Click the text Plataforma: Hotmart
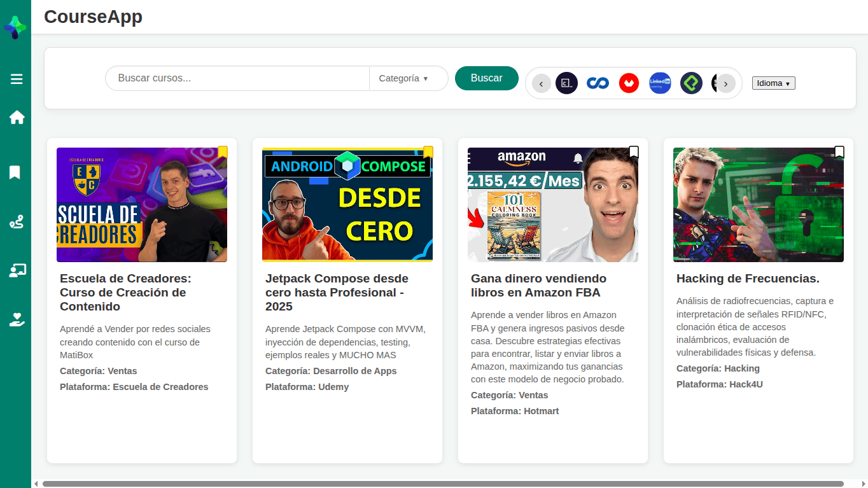This screenshot has height=488, width=868. (x=515, y=411)
